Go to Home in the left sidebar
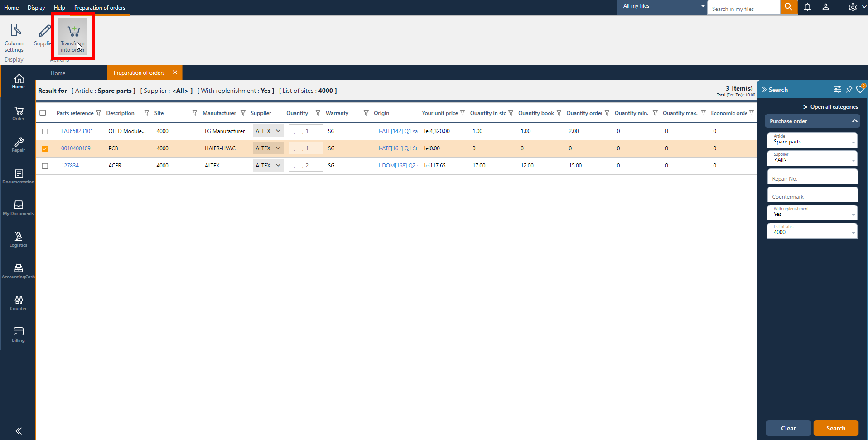 click(19, 81)
